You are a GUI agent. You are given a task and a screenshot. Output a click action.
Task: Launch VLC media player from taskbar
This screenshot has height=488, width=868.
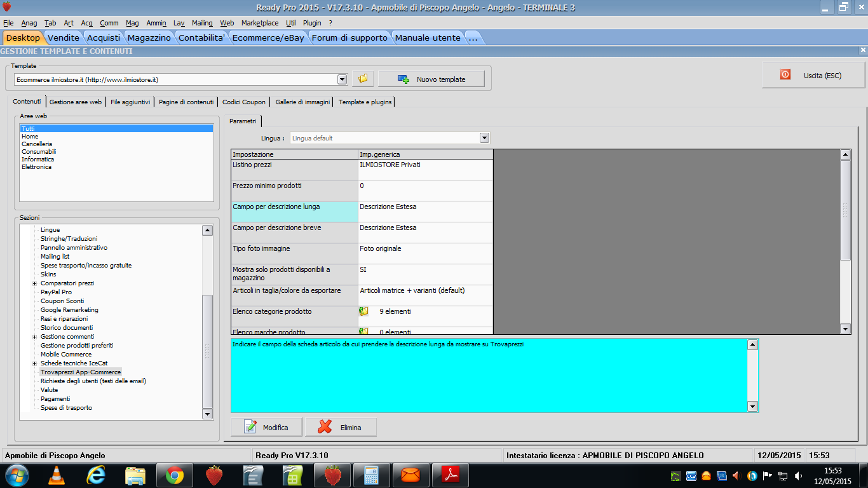(x=57, y=475)
